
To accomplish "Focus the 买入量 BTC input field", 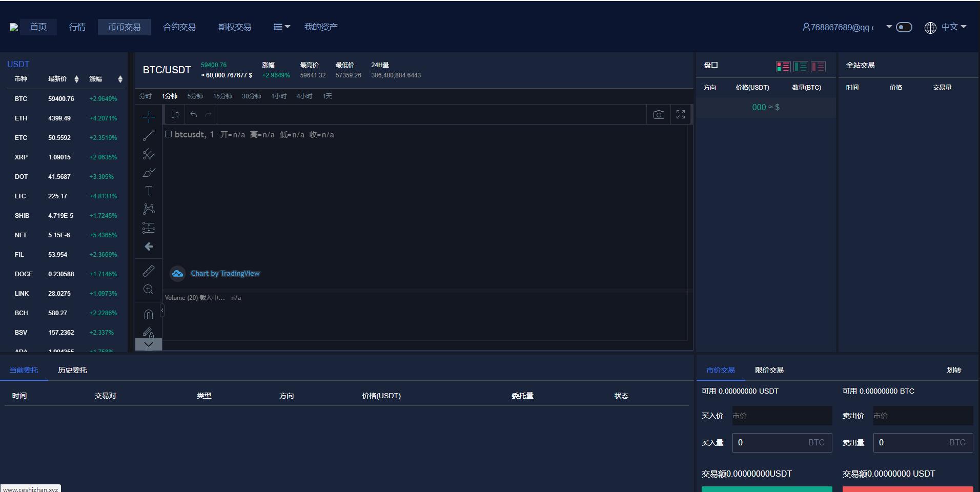I will (782, 442).
